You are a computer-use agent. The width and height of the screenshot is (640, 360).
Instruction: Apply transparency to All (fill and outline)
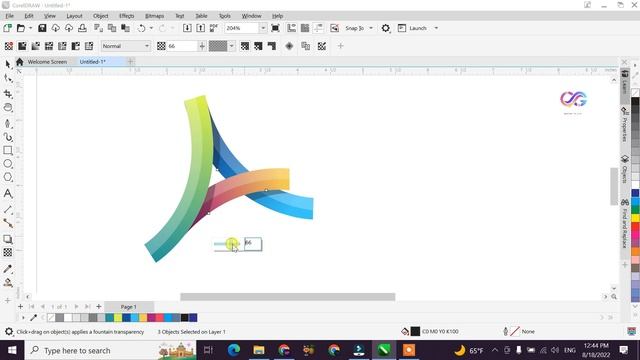244,46
